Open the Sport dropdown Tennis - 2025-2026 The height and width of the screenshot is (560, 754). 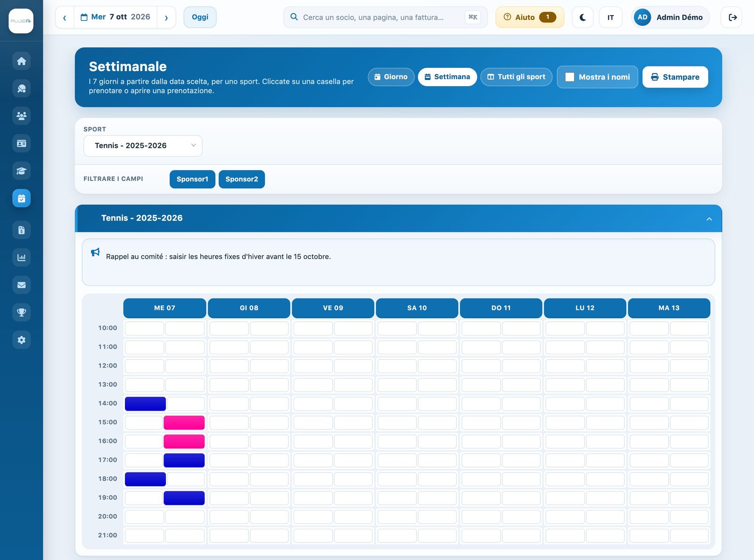point(143,146)
